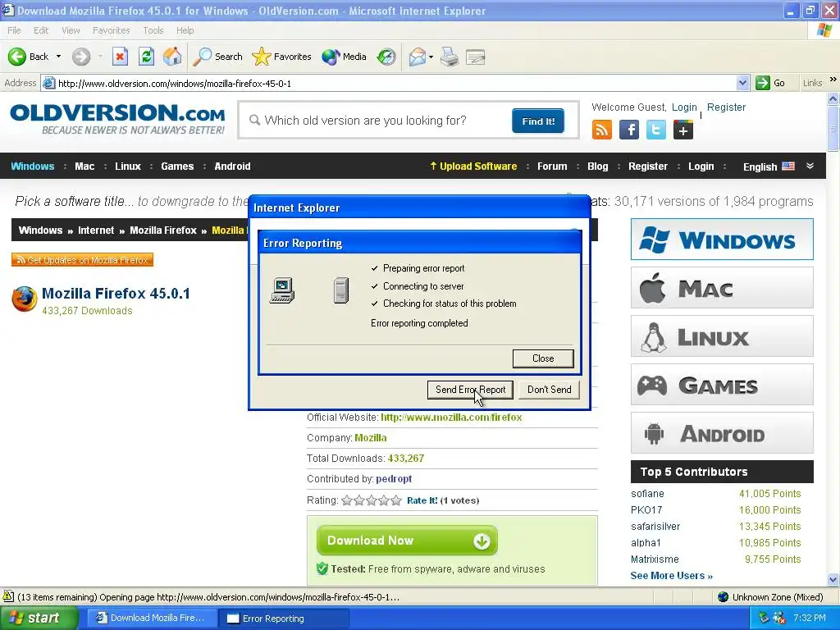Viewport: 840px width, 630px height.
Task: Open the See More Users link
Action: (x=671, y=576)
